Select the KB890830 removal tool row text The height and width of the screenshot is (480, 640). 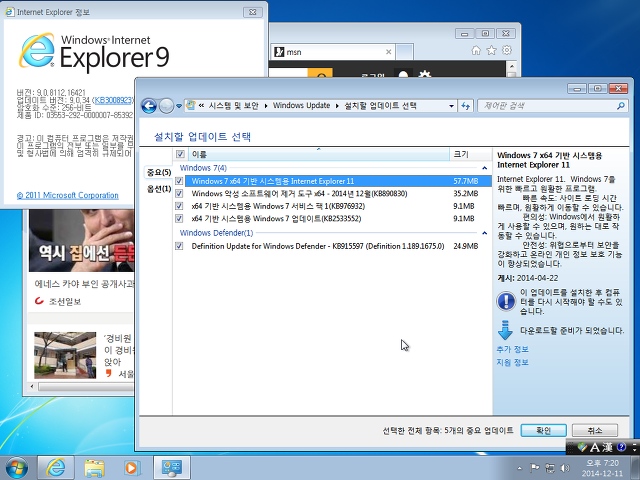pyautogui.click(x=299, y=193)
